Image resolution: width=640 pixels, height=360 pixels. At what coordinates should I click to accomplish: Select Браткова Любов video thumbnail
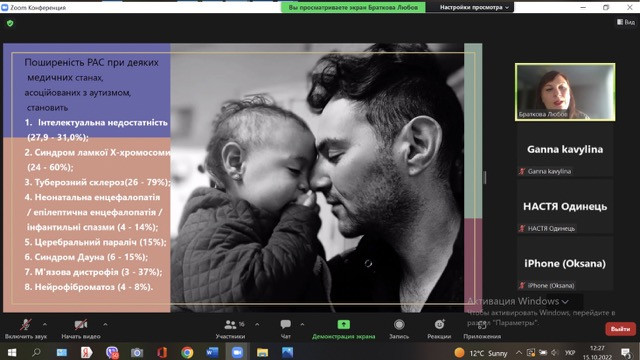[565, 92]
